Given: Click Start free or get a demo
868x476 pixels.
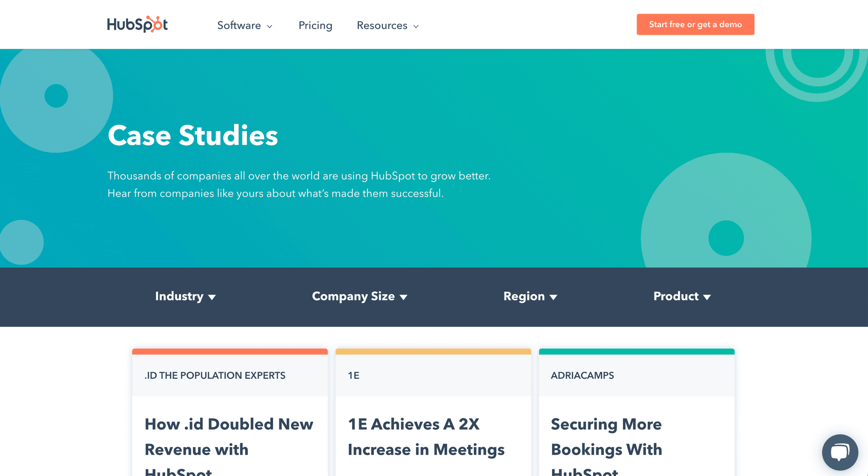Looking at the screenshot, I should pyautogui.click(x=695, y=24).
